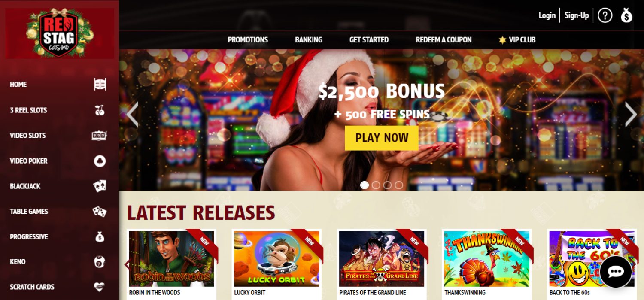Click the Sign-Up link
Screen dimensions: 644x300
[x=577, y=15]
